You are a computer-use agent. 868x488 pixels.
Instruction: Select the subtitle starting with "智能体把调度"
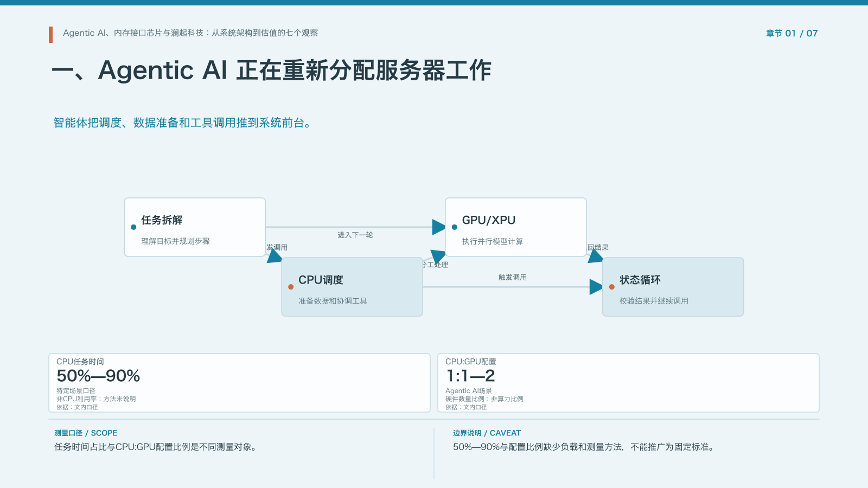183,123
